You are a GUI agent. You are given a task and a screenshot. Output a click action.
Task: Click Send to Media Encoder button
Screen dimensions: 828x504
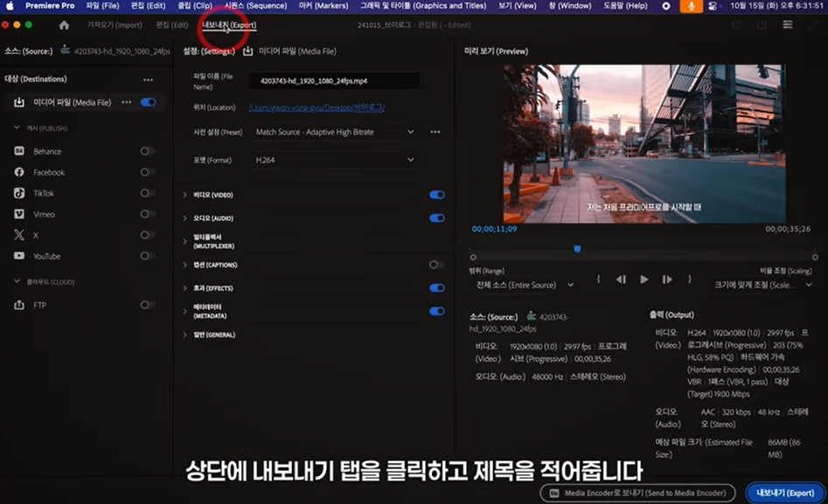638,493
